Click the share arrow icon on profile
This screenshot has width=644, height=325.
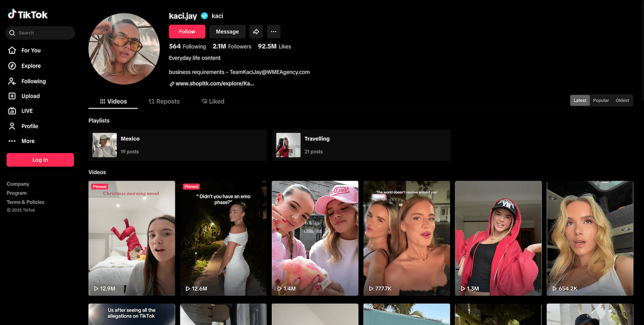click(x=256, y=31)
